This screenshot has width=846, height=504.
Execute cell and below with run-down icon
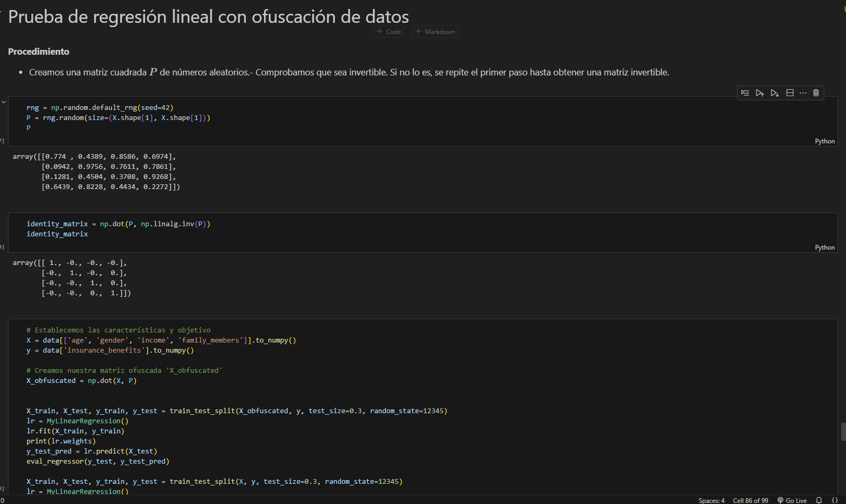(x=775, y=93)
